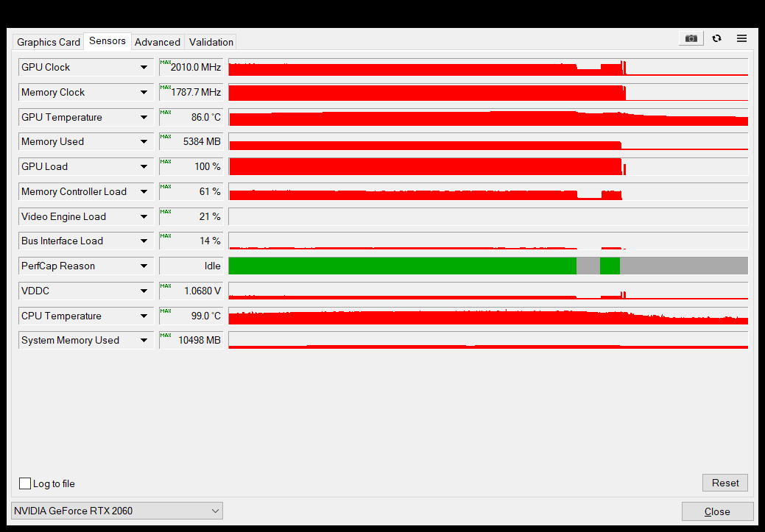Expand the GPU Temperature sensor dropdown
Viewport: 765px width, 532px height.
click(86, 117)
